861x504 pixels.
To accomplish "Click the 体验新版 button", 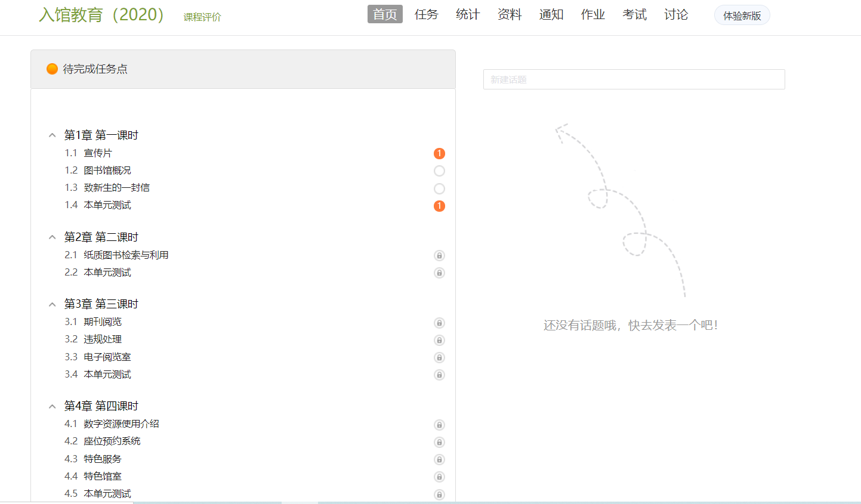I will click(x=742, y=16).
